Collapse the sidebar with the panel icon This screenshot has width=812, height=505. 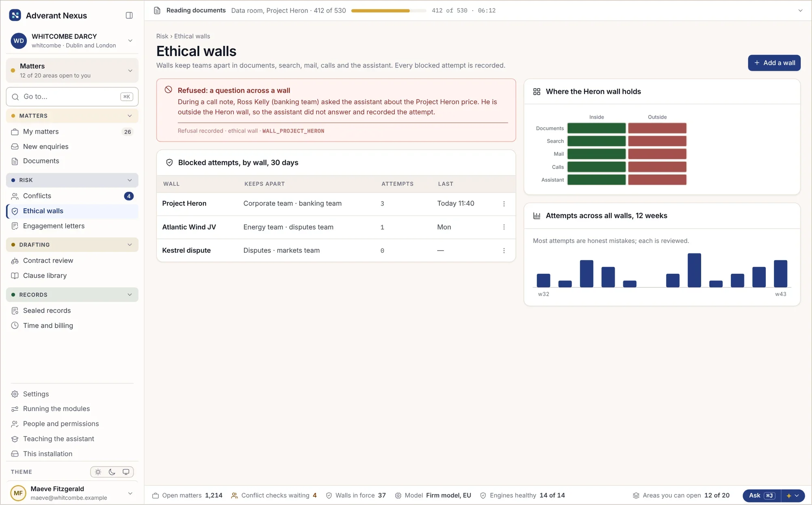tap(129, 15)
